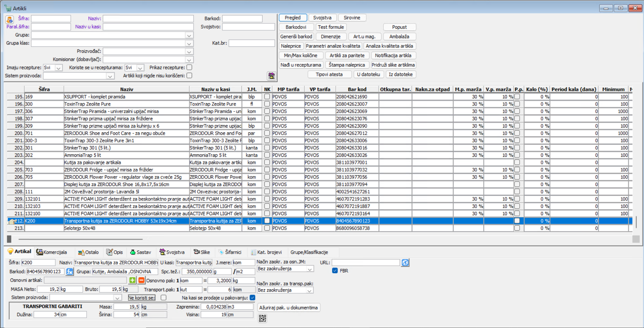644x328 pixels.
Task: Click the Artikli cart icon in the title bar
Action: 8,8
